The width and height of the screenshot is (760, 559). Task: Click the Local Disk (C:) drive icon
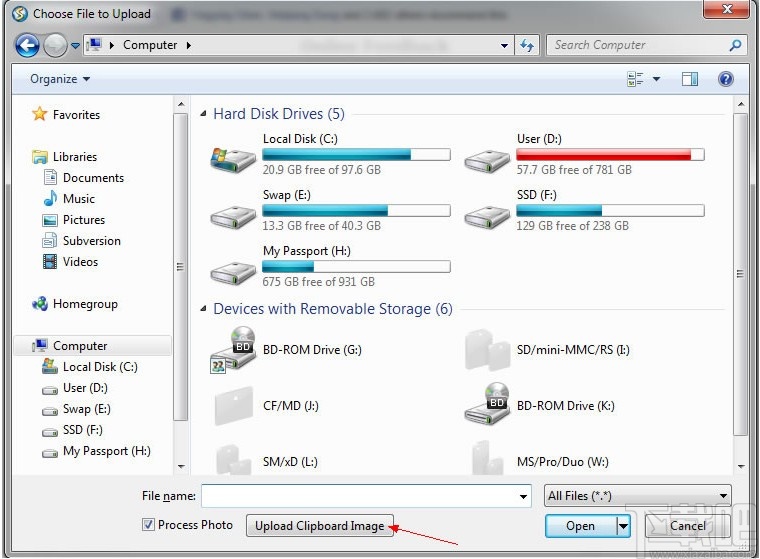(233, 160)
